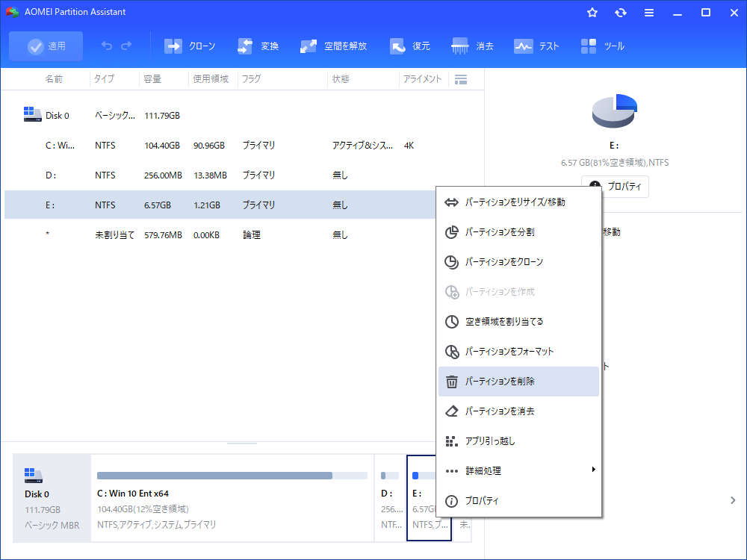747x560 pixels.
Task: Select パーティションをフォーマット from context menu
Action: pos(519,352)
